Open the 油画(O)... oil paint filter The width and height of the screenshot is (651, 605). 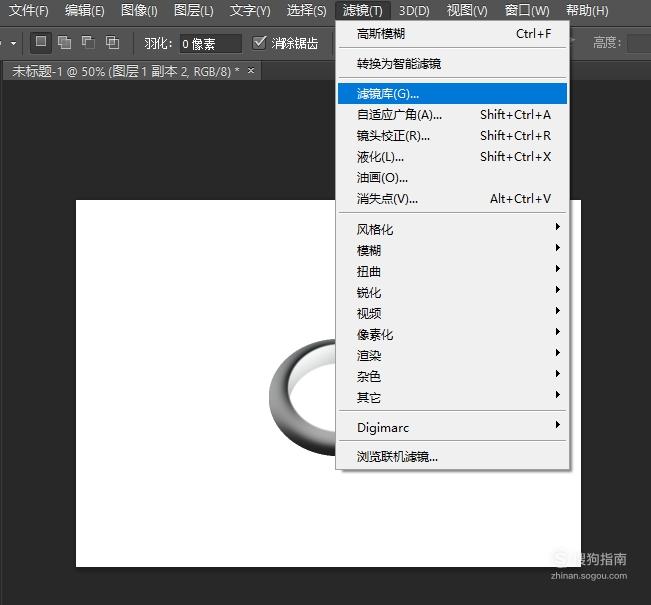point(453,178)
